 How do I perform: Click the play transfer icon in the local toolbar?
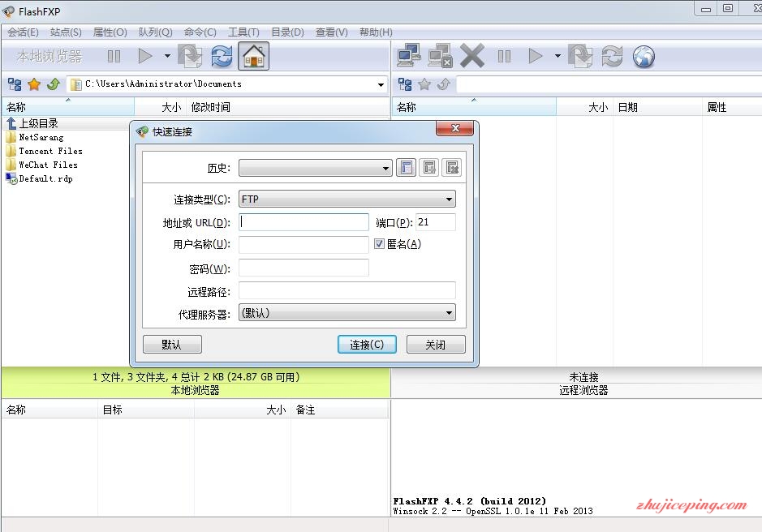point(144,56)
